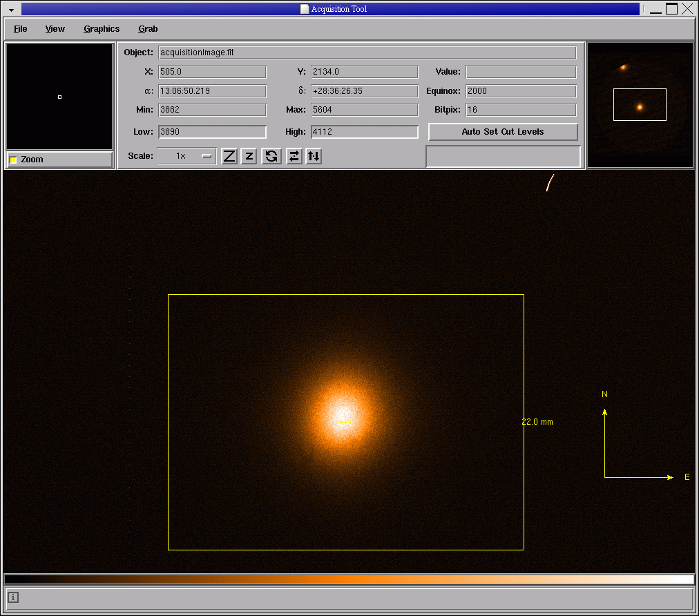Click the small z zoom-out icon
The width and height of the screenshot is (699, 616).
point(249,156)
